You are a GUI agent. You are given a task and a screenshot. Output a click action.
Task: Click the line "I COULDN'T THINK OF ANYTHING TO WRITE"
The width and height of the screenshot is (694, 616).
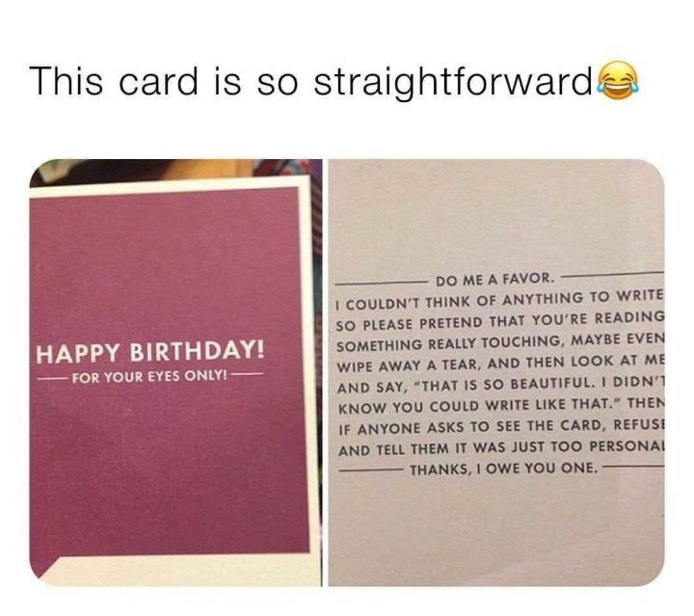coord(500,300)
